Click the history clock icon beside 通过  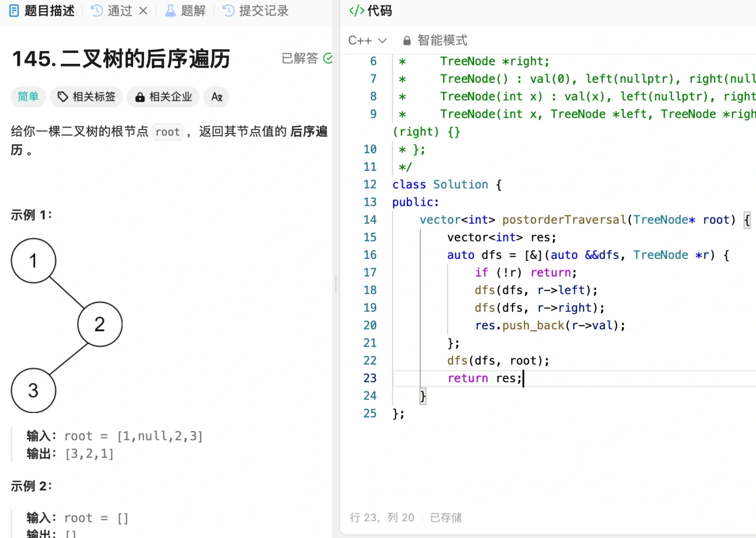coord(97,10)
